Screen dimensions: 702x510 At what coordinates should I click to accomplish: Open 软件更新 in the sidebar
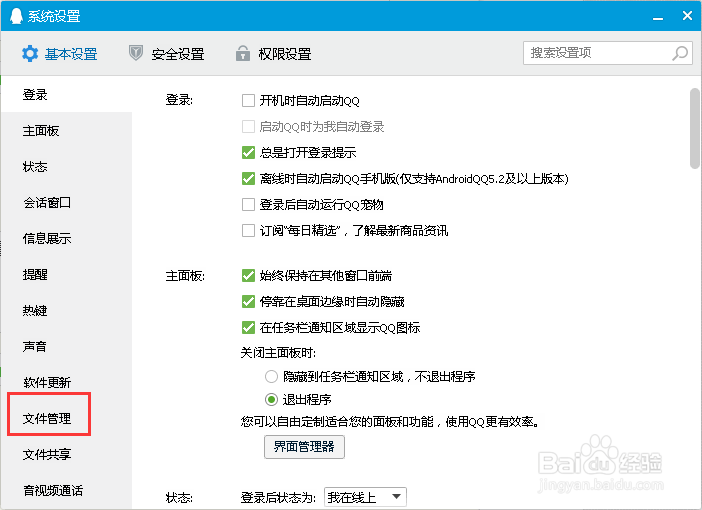pos(66,382)
